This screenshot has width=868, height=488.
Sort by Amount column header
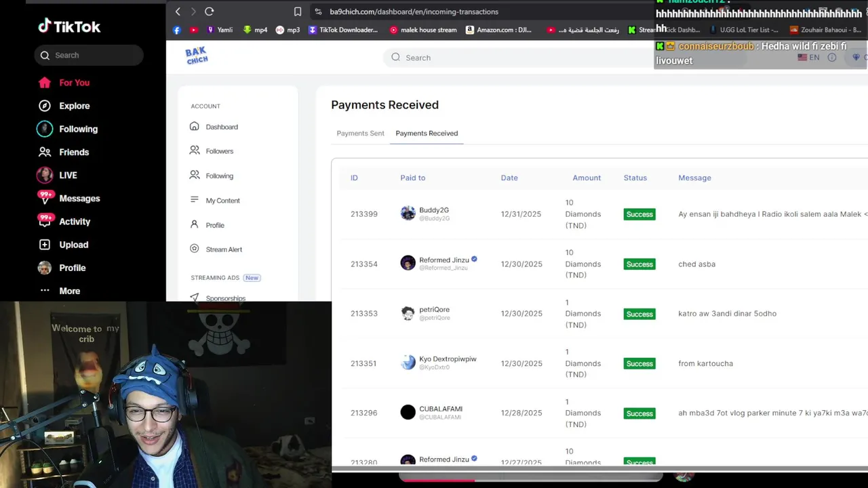587,178
